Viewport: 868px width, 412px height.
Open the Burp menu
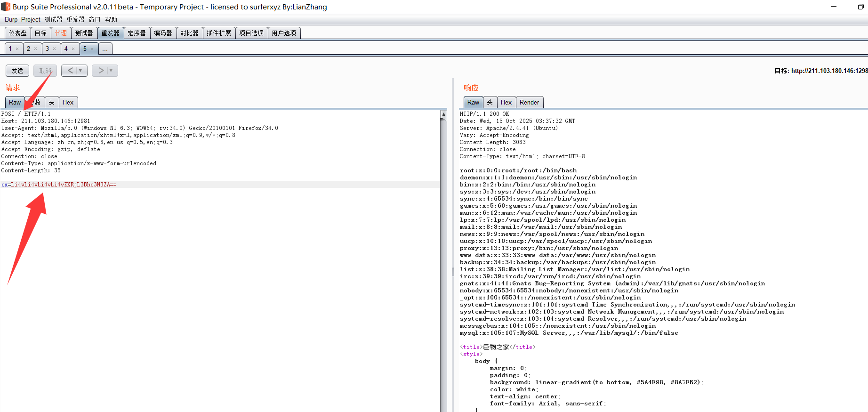coord(11,19)
